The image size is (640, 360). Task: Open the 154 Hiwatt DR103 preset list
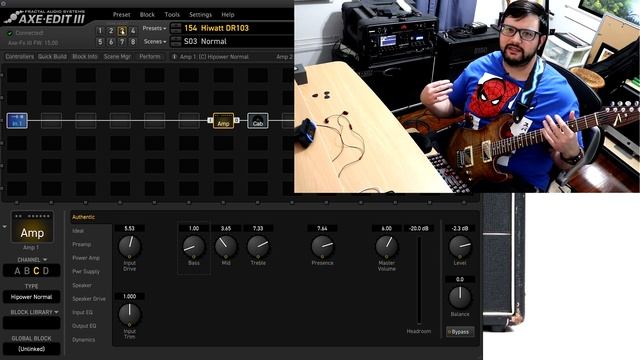tap(238, 28)
